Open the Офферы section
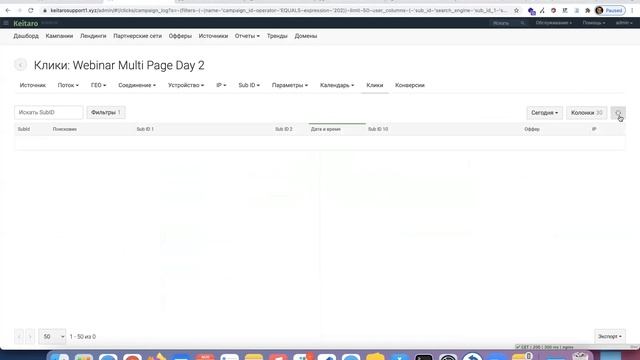This screenshot has width=640, height=360. (180, 36)
